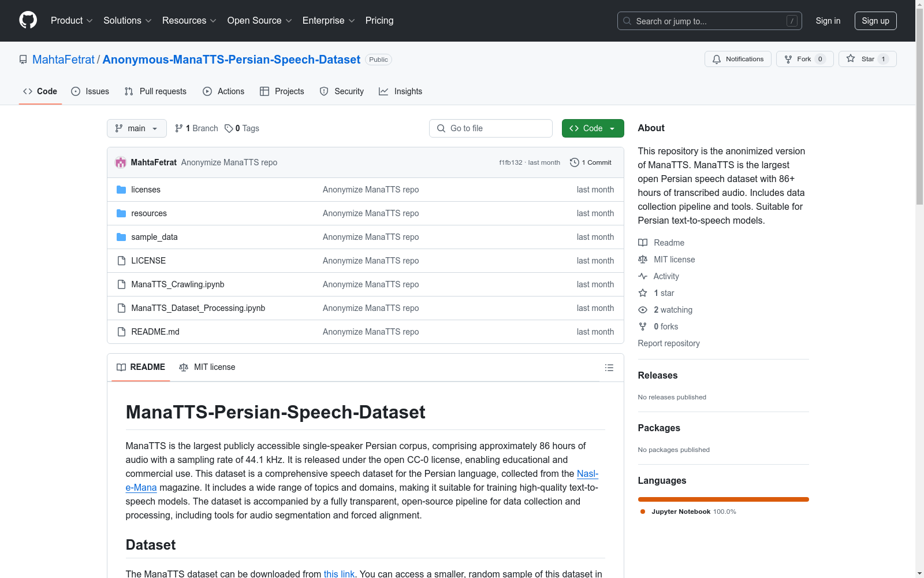
Task: Open the MahtaFetrat owner link
Action: coord(64,60)
